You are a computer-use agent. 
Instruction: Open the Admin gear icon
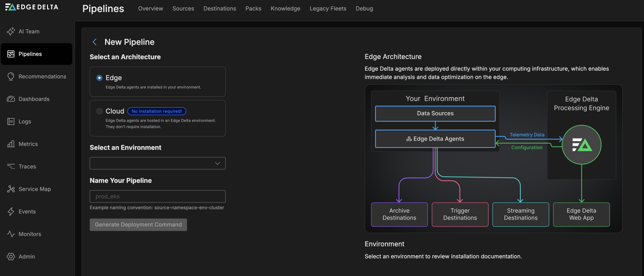11,257
